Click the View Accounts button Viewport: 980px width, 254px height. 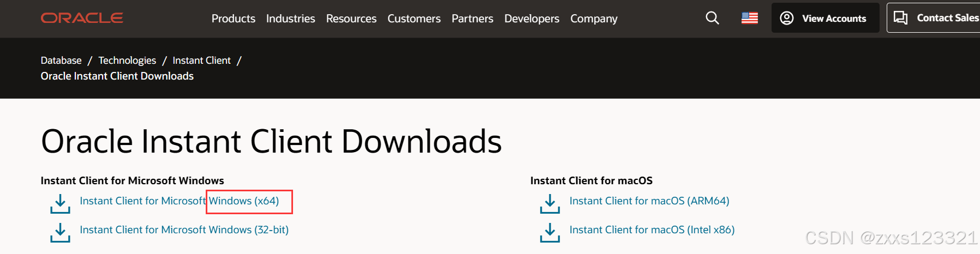825,18
